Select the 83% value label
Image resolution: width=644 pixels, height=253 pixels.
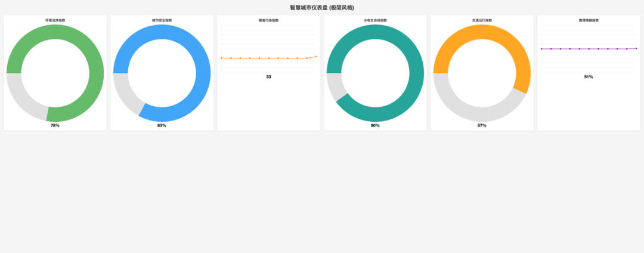pyautogui.click(x=162, y=126)
